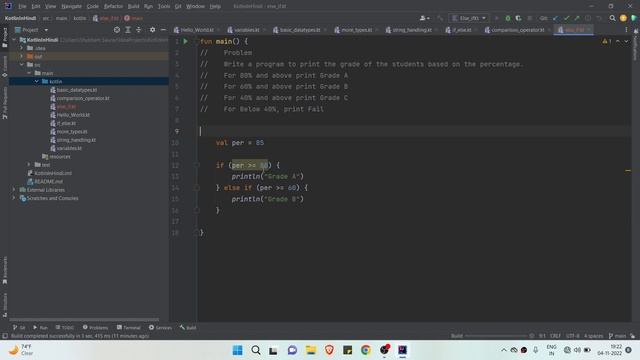This screenshot has width=640, height=360.
Task: Expand the out folder
Action: click(22, 56)
